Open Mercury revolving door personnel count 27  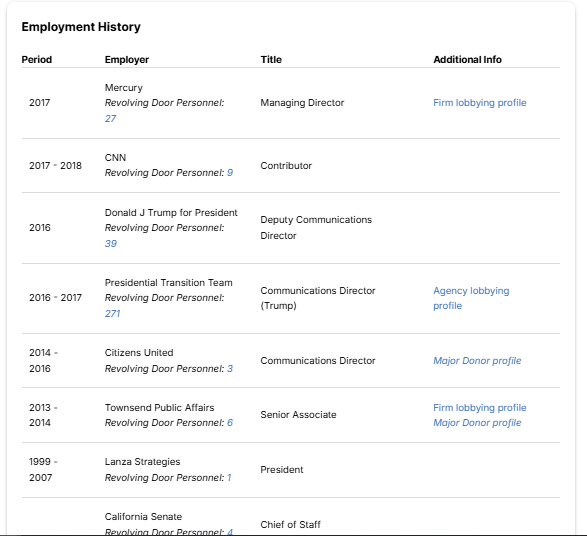click(x=110, y=119)
